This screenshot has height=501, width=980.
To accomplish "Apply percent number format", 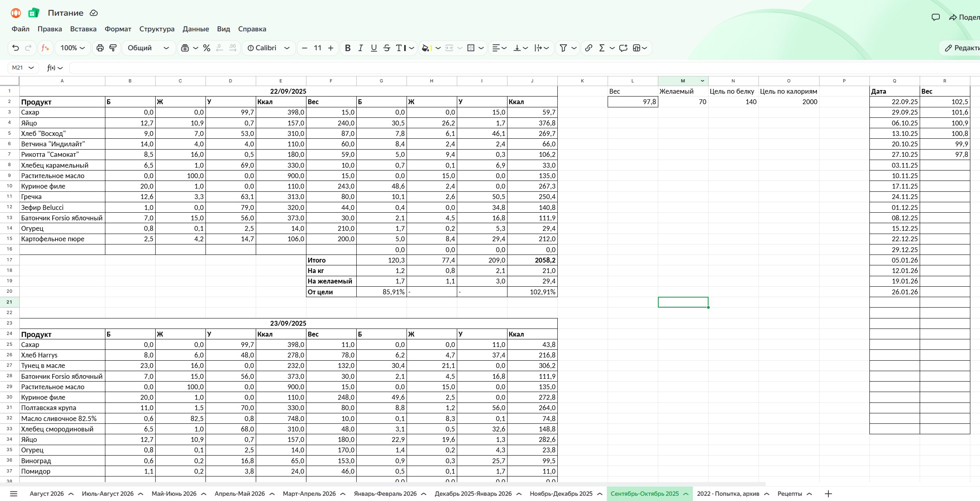I will [207, 48].
